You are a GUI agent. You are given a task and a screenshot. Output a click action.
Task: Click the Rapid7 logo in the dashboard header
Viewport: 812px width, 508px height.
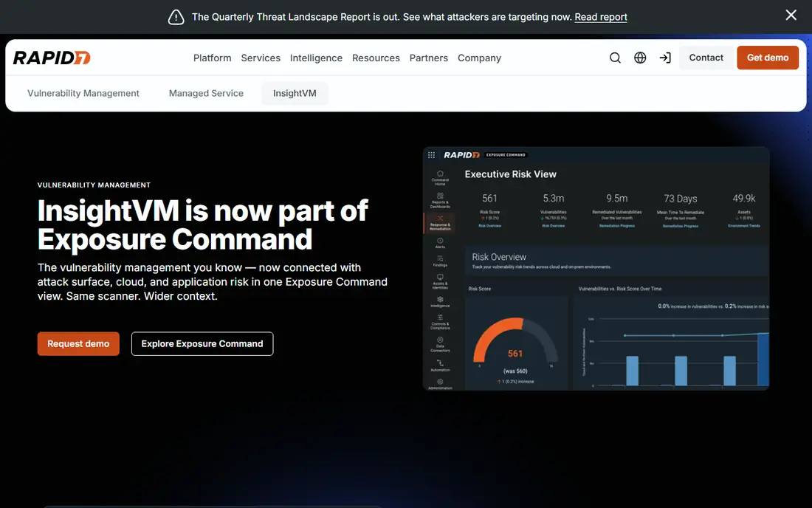[x=461, y=155]
